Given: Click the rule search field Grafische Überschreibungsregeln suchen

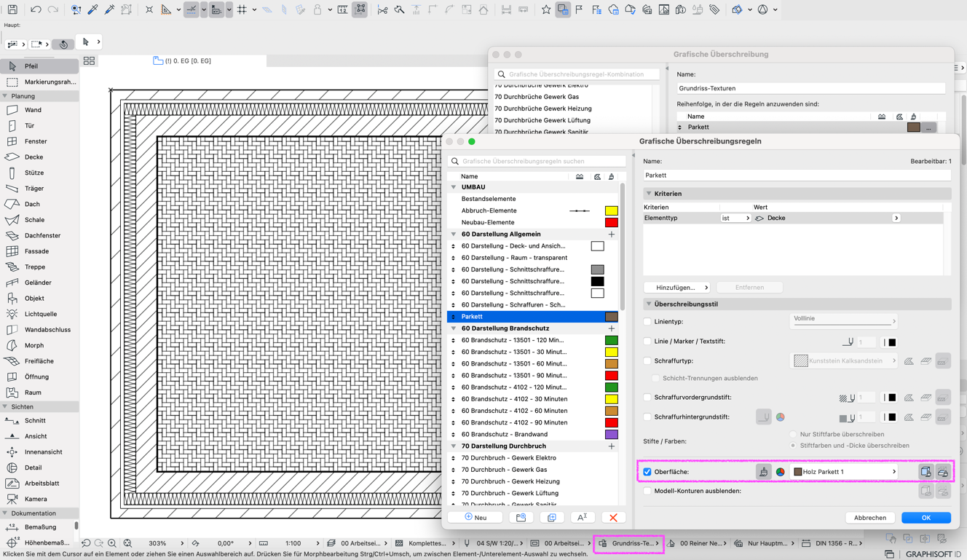Looking at the screenshot, I should pos(537,161).
